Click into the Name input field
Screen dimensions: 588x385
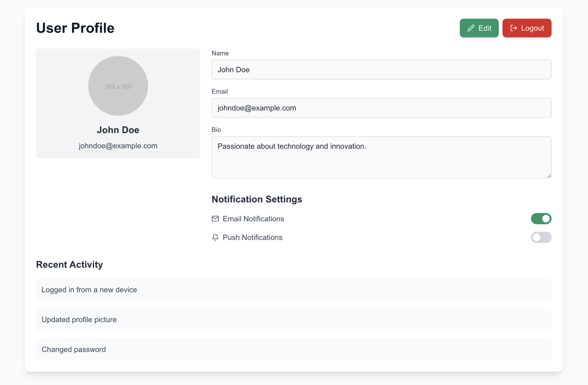click(381, 70)
